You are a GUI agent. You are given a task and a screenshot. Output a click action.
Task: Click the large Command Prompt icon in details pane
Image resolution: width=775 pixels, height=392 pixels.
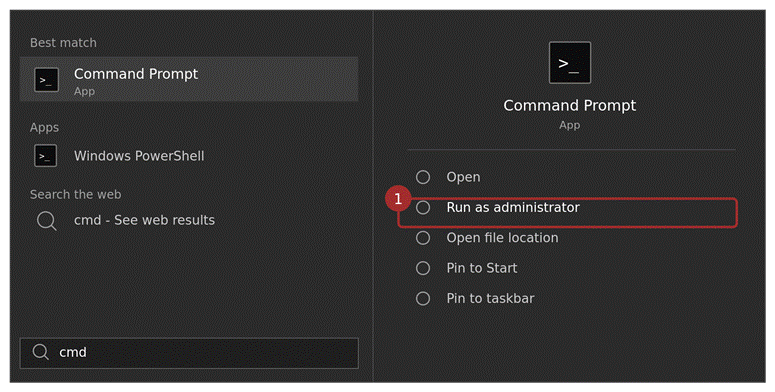(x=569, y=63)
